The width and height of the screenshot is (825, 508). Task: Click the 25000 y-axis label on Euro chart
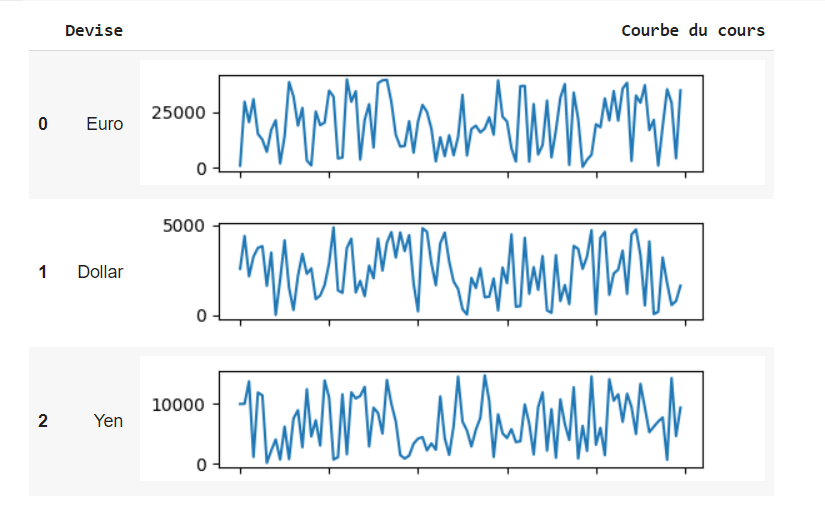(x=178, y=112)
